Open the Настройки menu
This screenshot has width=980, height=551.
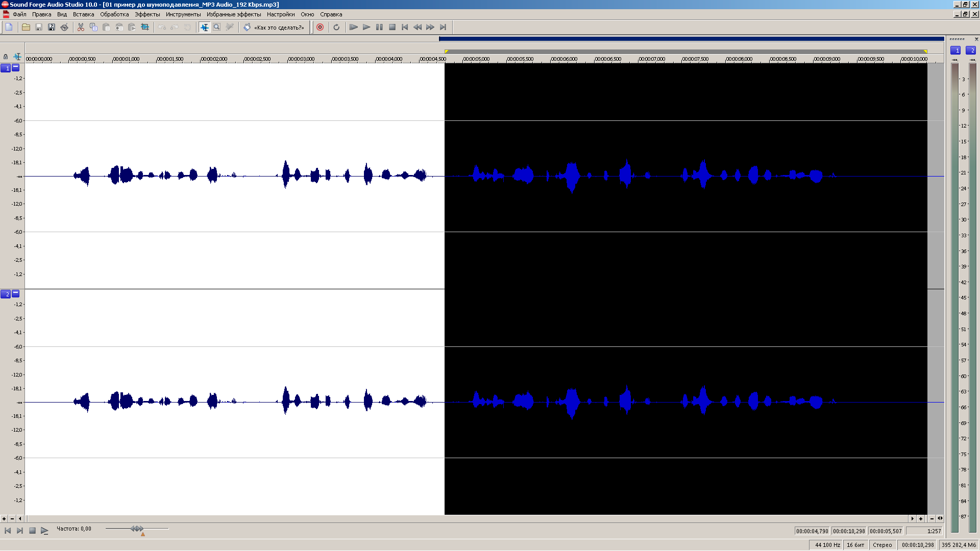[281, 14]
